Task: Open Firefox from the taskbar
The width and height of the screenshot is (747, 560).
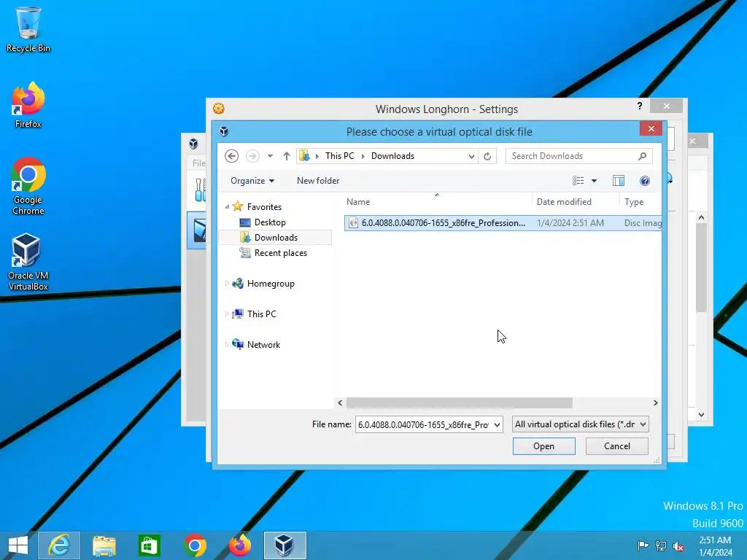Action: coord(239,545)
